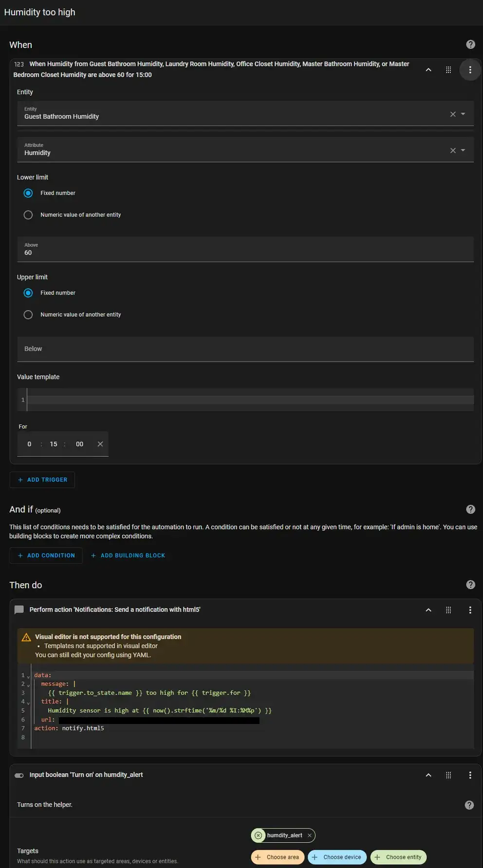Fold the title block on line 4

pos(28,703)
